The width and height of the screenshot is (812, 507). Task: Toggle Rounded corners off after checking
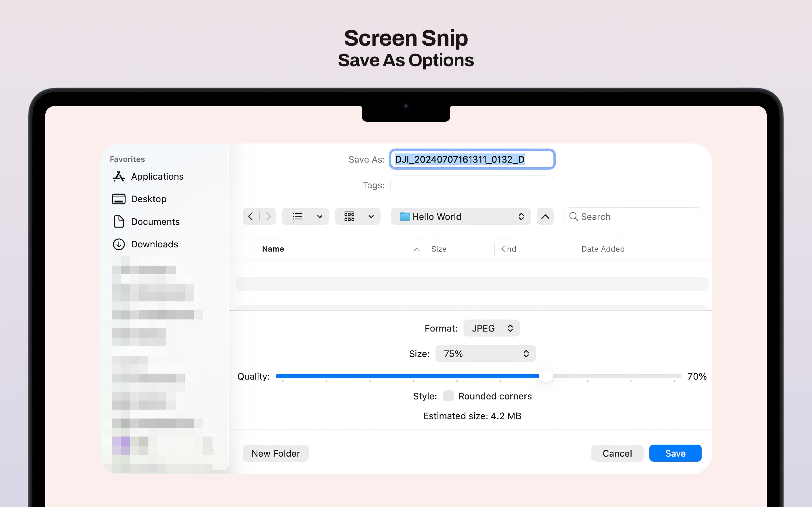(x=448, y=396)
